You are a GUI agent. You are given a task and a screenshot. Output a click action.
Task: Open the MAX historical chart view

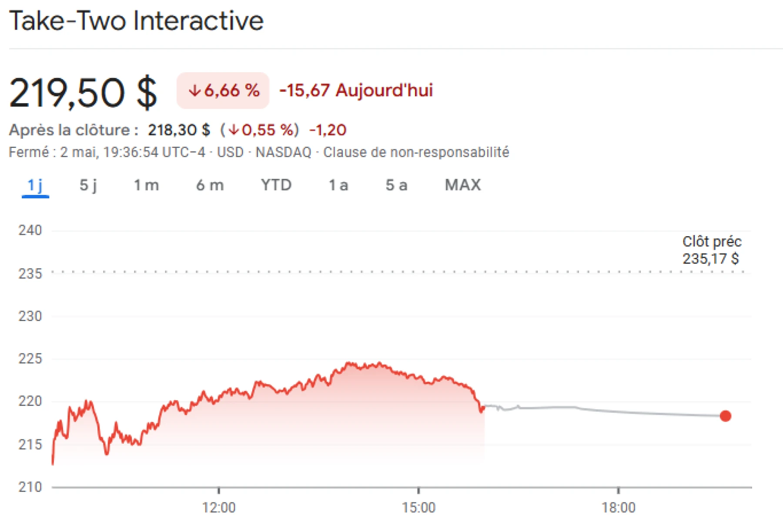[x=462, y=185]
